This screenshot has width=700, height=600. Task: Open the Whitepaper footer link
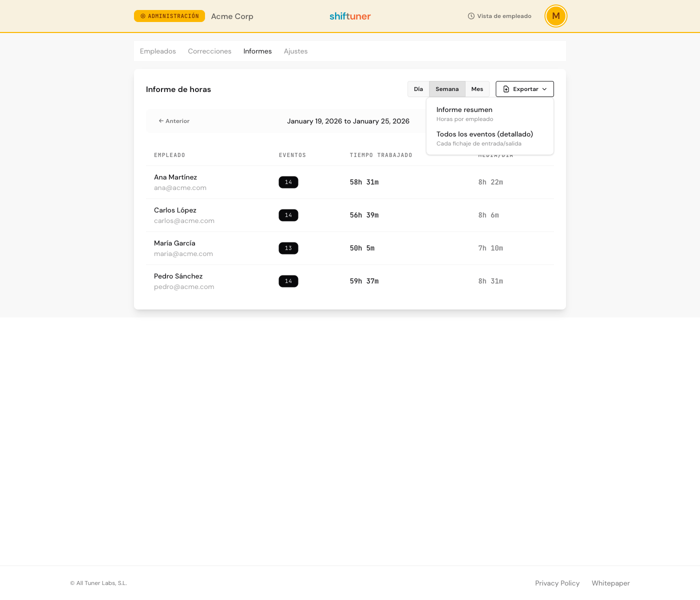click(610, 583)
